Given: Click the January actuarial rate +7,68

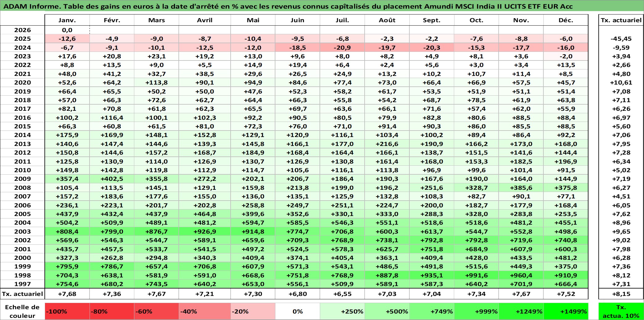Looking at the screenshot, I should coord(67,294).
